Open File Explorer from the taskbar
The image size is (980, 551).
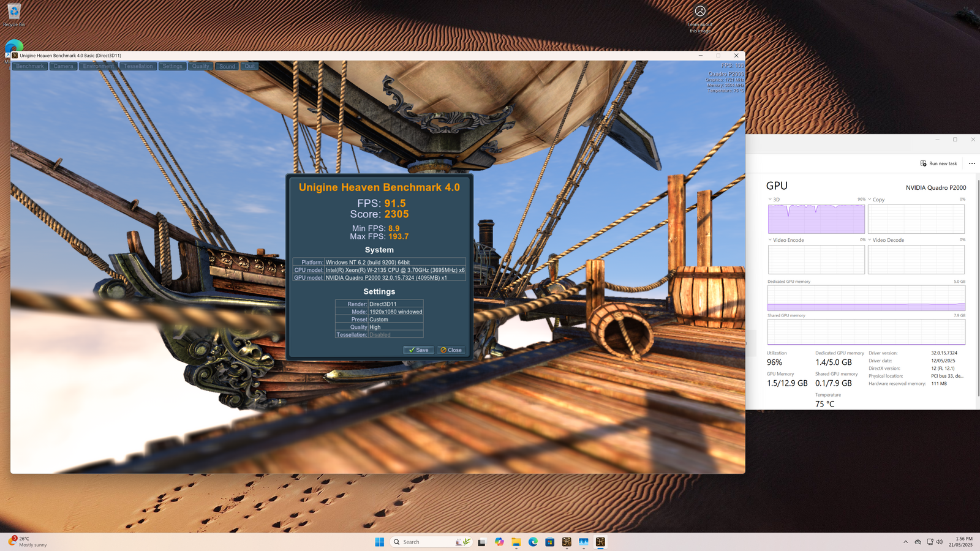coord(516,542)
